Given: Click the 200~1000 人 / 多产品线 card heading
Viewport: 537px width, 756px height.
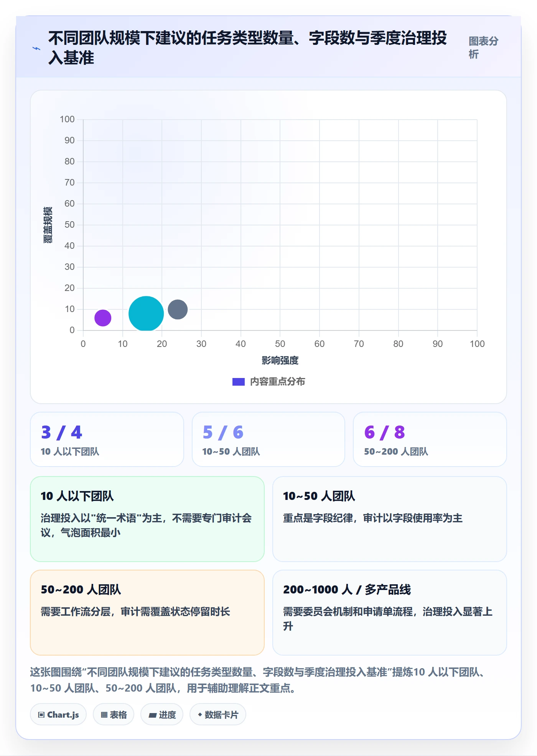Looking at the screenshot, I should tap(347, 590).
